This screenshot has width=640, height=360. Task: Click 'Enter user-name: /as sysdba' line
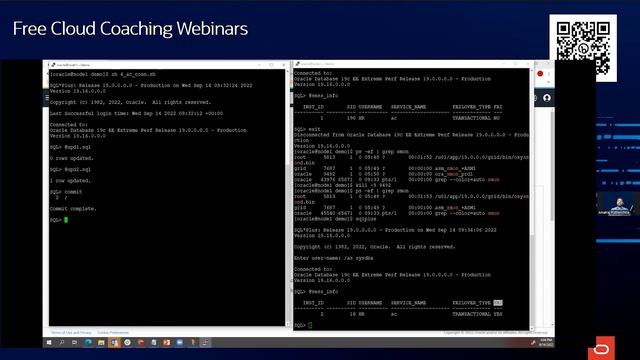(333, 258)
